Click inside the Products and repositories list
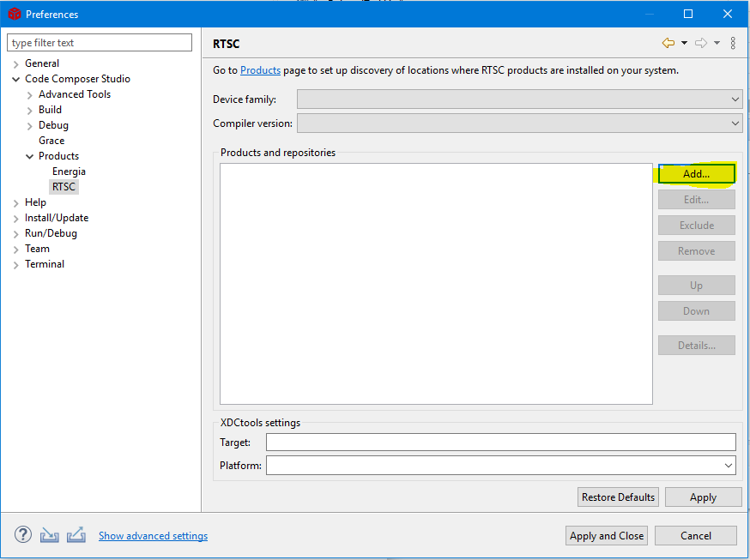 point(436,284)
